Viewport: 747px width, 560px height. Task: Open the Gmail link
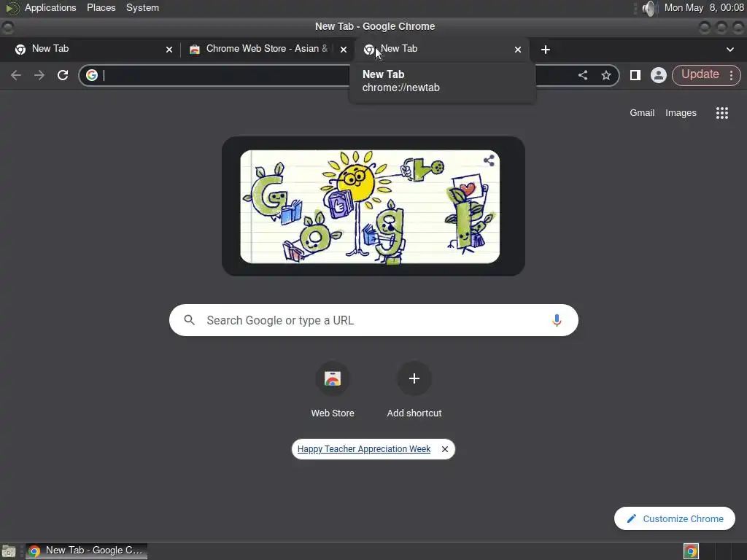point(642,113)
